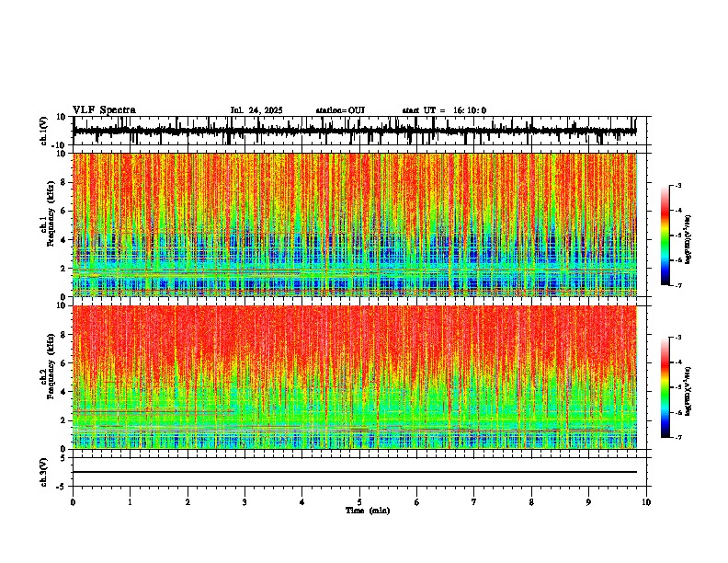
Task: Click the ch.2 color scale bar
Action: (665, 387)
